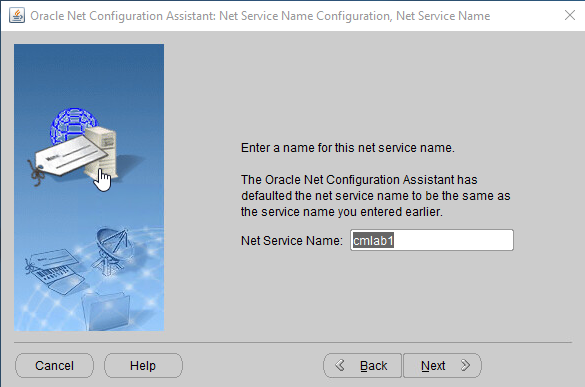Click the Java icon in title bar
Image resolution: width=585 pixels, height=387 pixels.
(17, 16)
